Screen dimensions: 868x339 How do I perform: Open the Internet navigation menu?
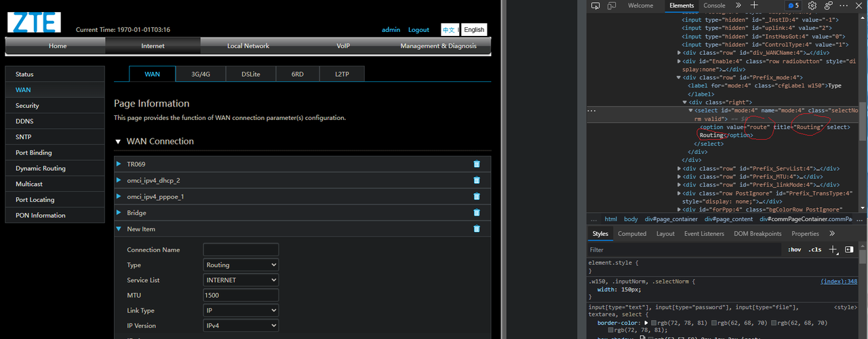click(153, 46)
